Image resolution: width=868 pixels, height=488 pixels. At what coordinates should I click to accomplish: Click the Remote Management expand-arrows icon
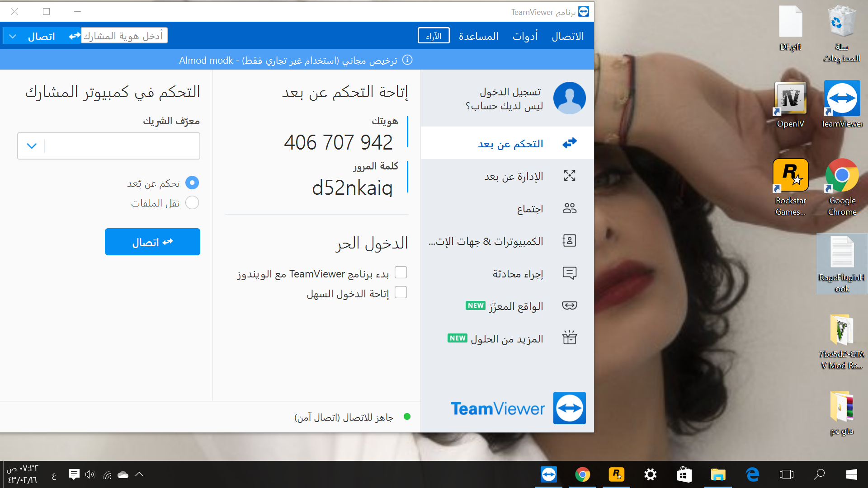coord(569,176)
